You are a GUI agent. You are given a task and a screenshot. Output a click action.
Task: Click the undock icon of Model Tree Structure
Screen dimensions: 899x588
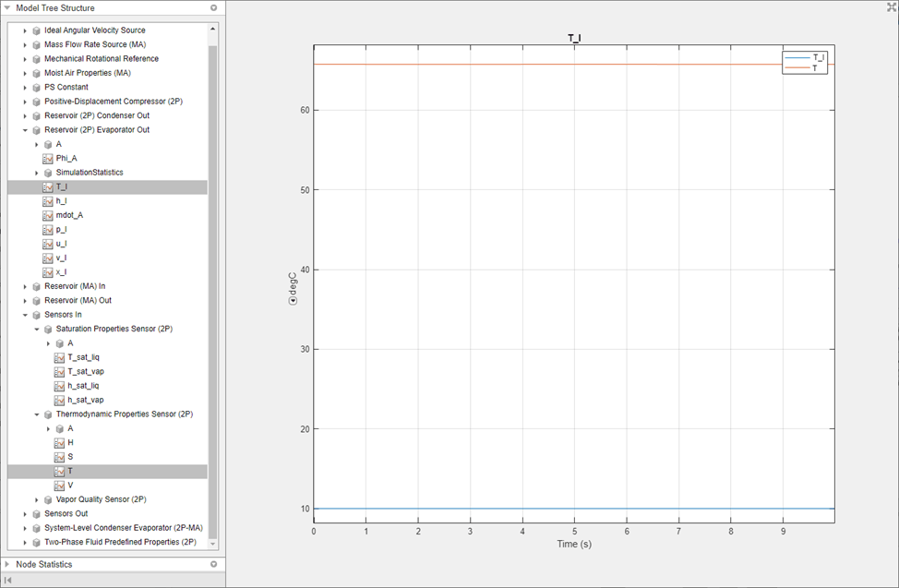coord(214,8)
